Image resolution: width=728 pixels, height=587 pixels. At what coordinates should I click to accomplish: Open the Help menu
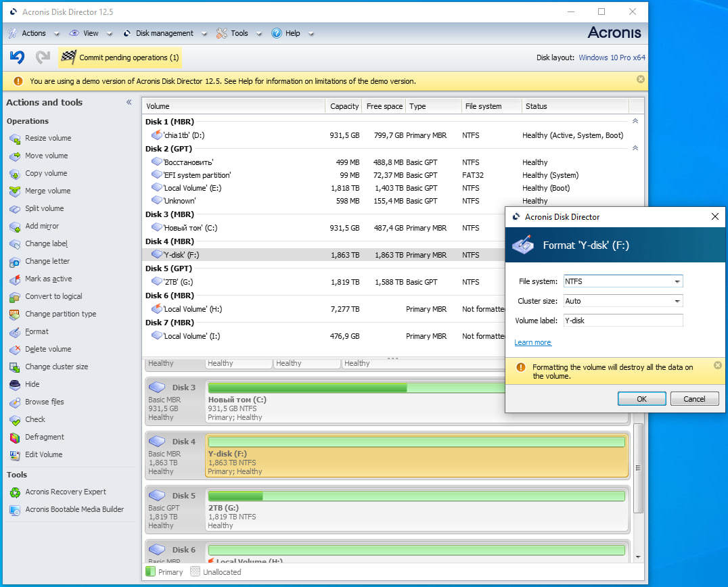pos(292,33)
